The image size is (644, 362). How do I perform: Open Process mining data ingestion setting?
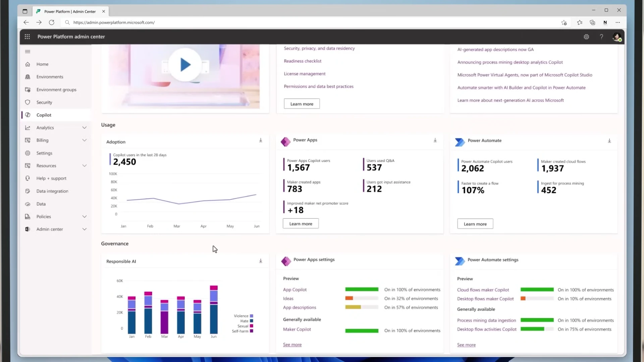[486, 320]
